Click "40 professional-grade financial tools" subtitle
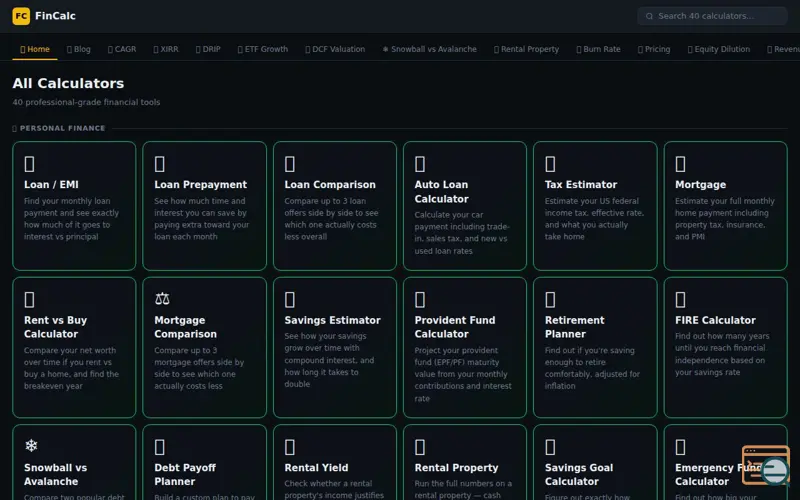Viewport: 800px width, 500px height. point(86,102)
